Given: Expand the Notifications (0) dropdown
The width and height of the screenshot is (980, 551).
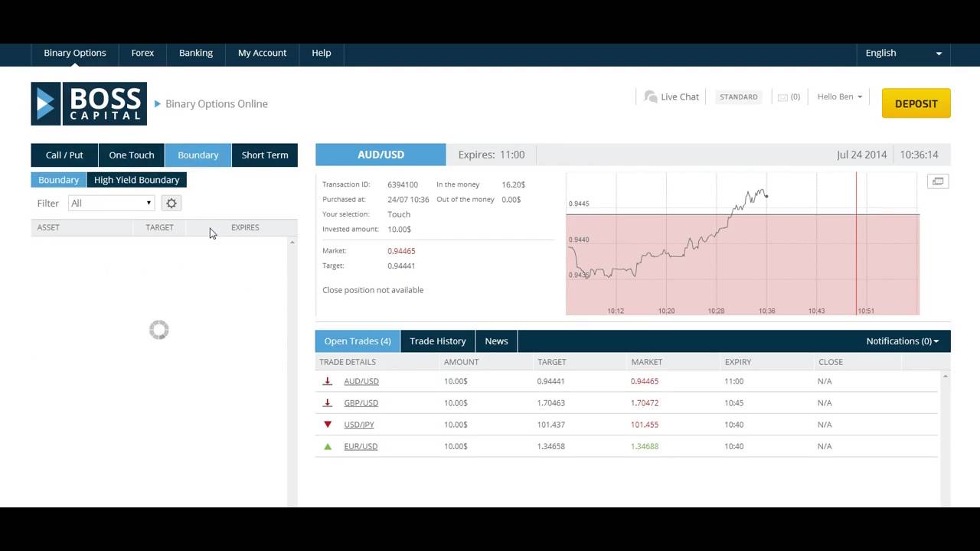Looking at the screenshot, I should pyautogui.click(x=902, y=341).
